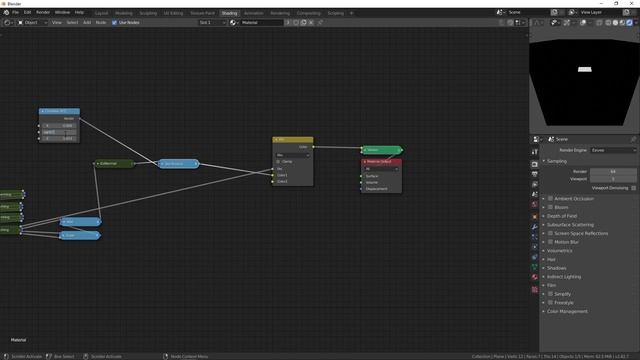The width and height of the screenshot is (640, 360).
Task: Expand the Color Management panel
Action: (567, 311)
